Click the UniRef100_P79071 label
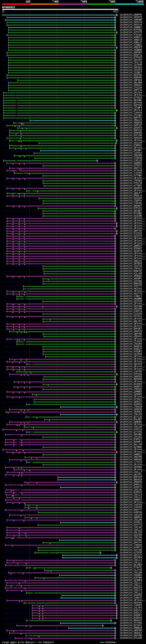Viewport: 146px width, 644px height. (x=131, y=567)
